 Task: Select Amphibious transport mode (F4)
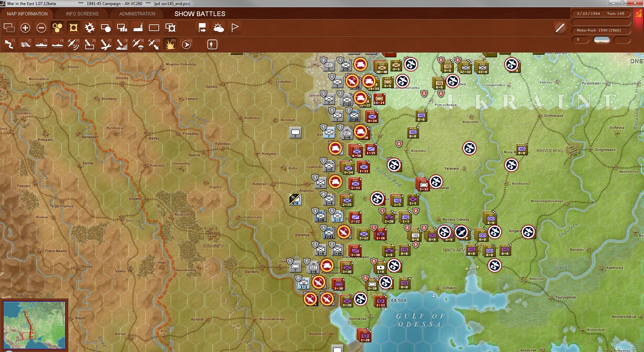coord(58,44)
